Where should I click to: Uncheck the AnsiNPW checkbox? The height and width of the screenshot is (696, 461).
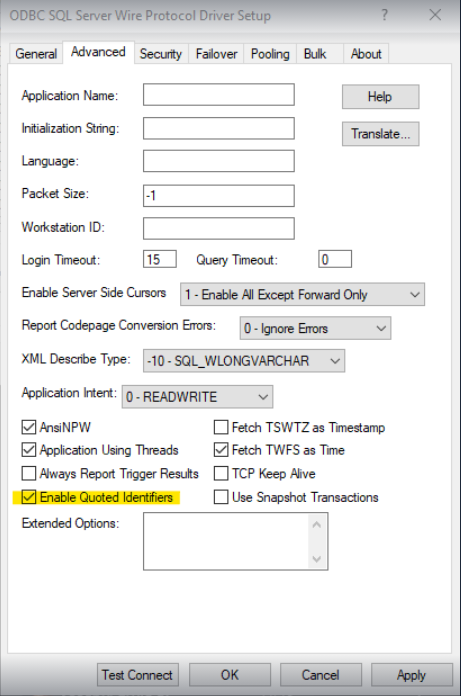point(29,427)
